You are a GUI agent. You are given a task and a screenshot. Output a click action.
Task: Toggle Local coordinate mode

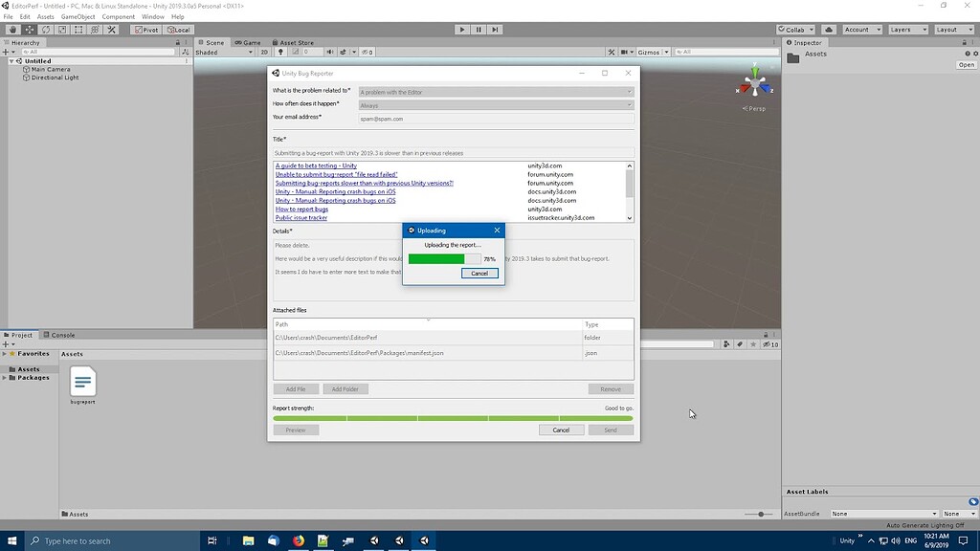tap(180, 30)
